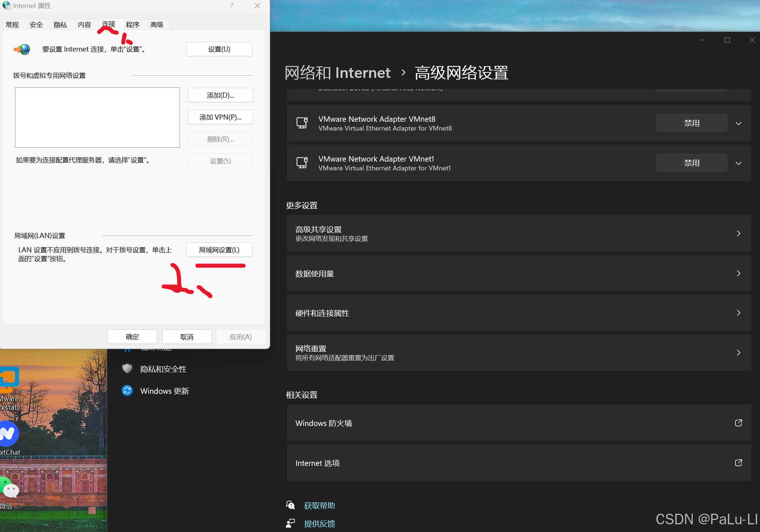Viewport: 760px width, 532px height.
Task: Click the '局域网(LAN)设置' group label
Action: [39, 235]
